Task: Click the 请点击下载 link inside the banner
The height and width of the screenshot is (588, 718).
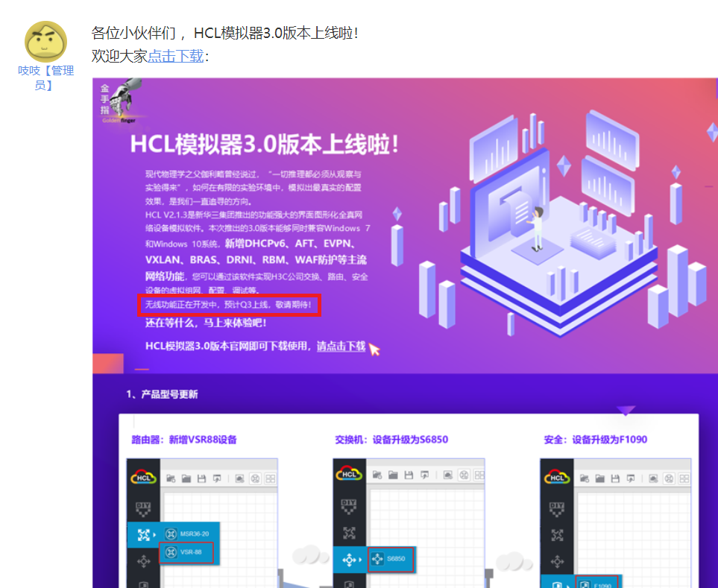Action: tap(341, 346)
